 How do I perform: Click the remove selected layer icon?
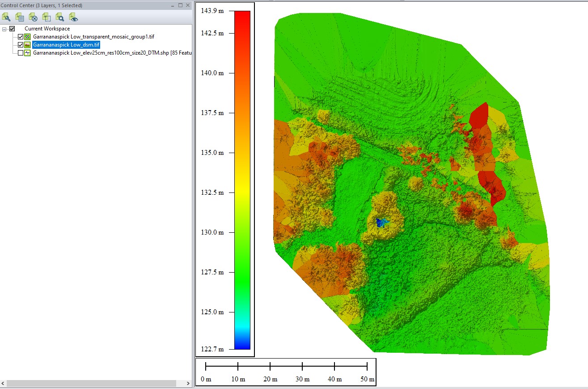click(x=33, y=17)
